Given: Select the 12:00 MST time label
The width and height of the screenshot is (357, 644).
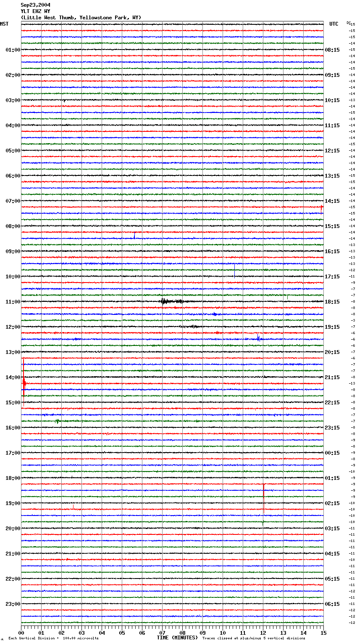Looking at the screenshot, I should pos(13,327).
